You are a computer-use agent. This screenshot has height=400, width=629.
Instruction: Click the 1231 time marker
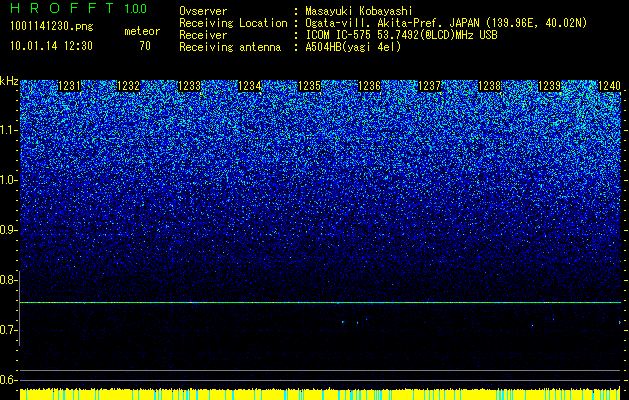[69, 86]
